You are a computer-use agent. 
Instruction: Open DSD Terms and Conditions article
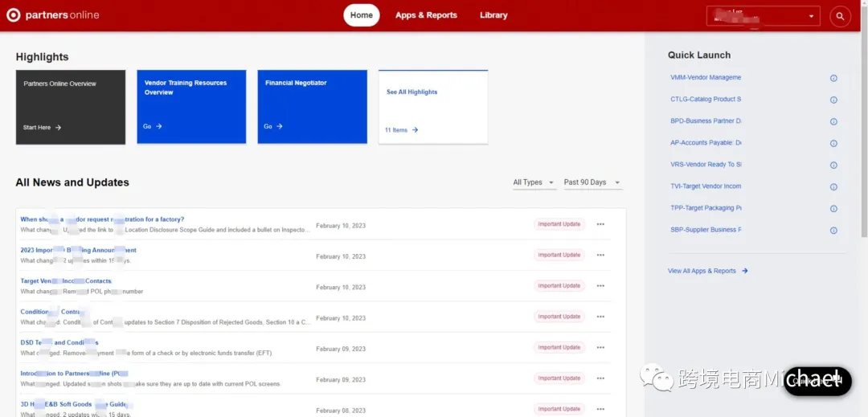59,343
